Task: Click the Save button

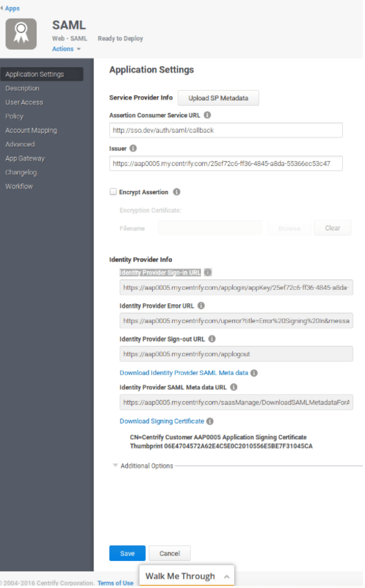Action: click(127, 553)
